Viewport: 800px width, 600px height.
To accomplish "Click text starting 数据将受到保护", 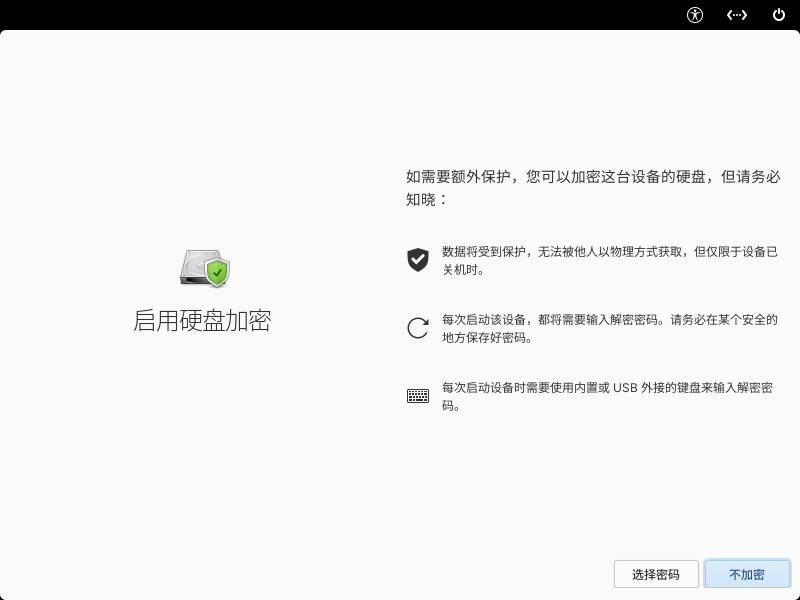I will [610, 260].
